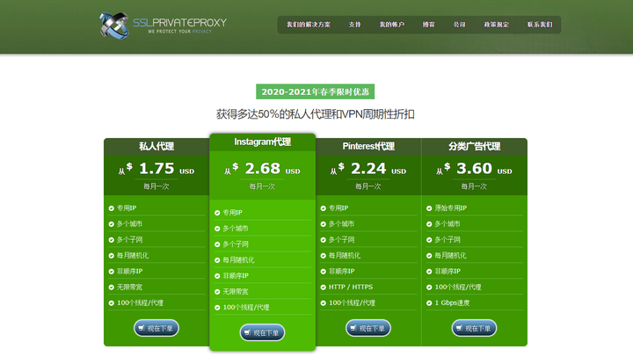
Task: Click 现在下单 under 私人代理 plan
Action: [x=156, y=328]
